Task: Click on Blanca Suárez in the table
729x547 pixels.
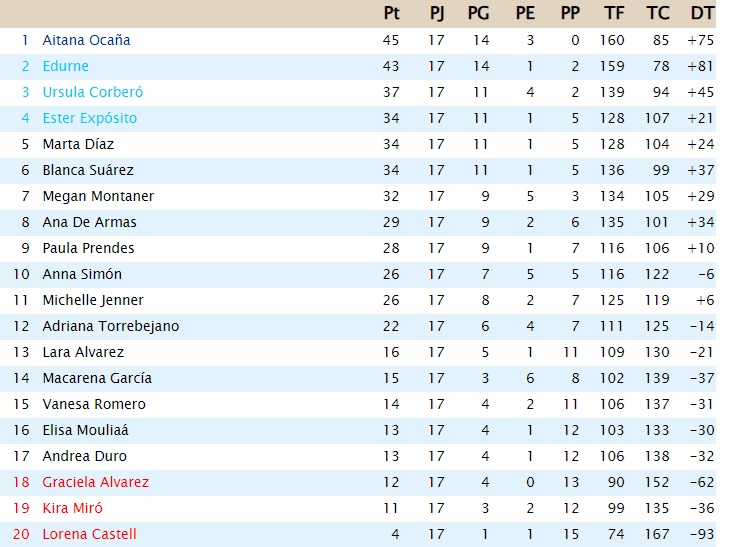Action: point(87,170)
